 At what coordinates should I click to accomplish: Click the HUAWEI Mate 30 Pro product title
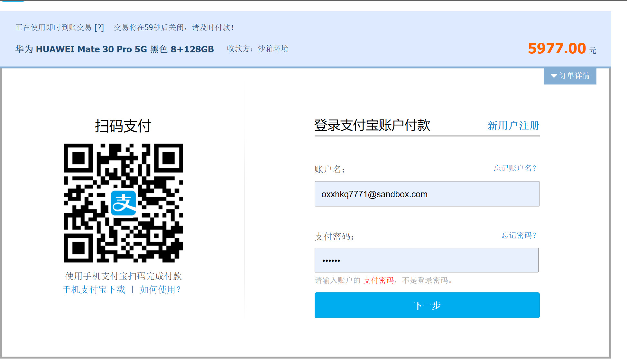pyautogui.click(x=115, y=49)
